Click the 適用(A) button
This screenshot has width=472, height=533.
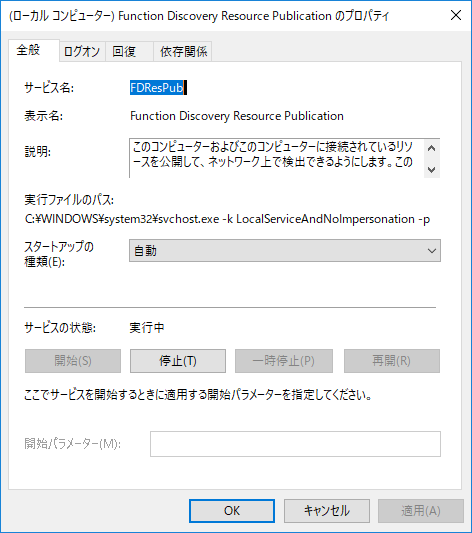click(x=421, y=511)
